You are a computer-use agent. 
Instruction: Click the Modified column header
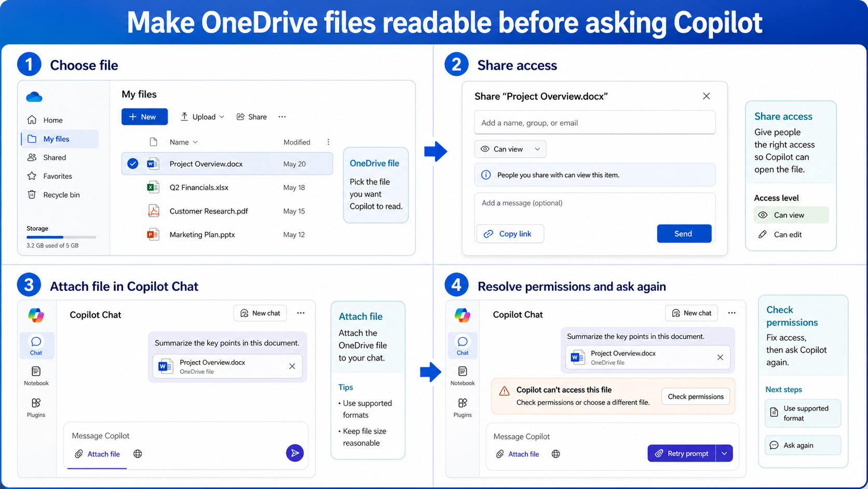[297, 142]
